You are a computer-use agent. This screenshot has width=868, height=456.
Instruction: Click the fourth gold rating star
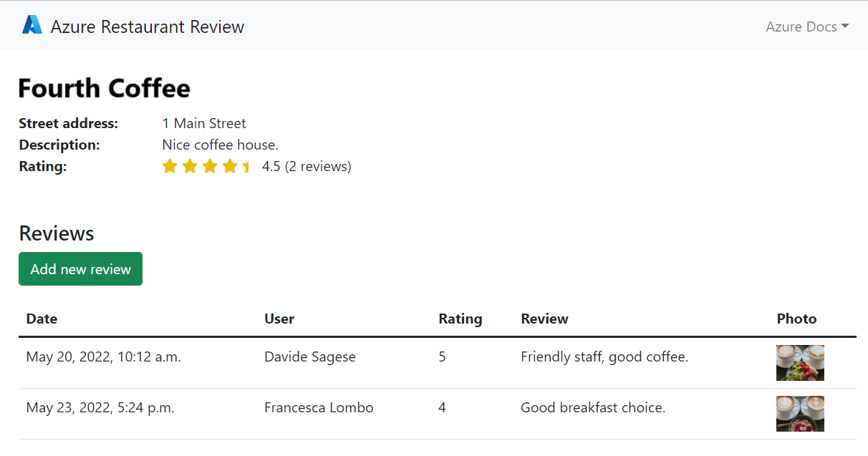point(230,167)
